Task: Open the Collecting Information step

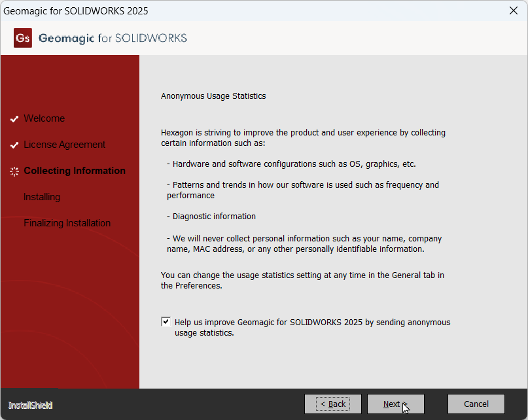Action: click(75, 171)
